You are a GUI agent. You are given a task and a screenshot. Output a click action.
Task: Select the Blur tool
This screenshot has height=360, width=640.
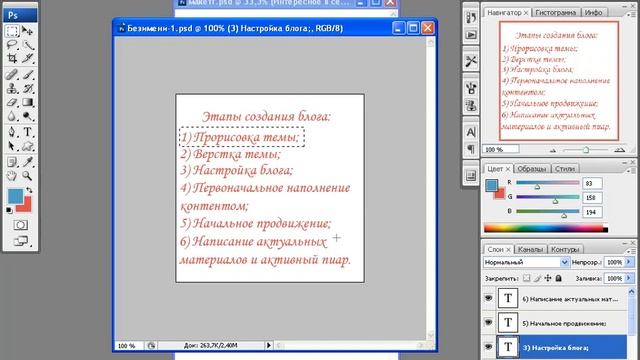coord(12,116)
